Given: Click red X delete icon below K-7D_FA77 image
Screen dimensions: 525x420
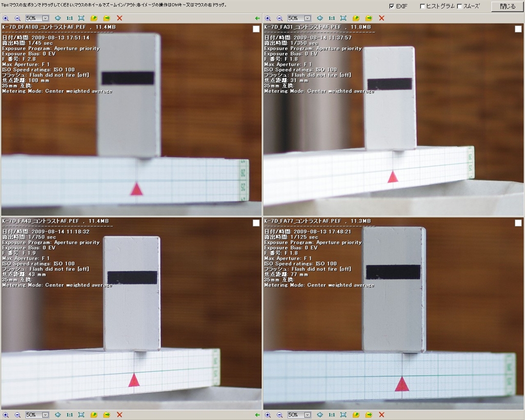Looking at the screenshot, I should click(x=381, y=415).
